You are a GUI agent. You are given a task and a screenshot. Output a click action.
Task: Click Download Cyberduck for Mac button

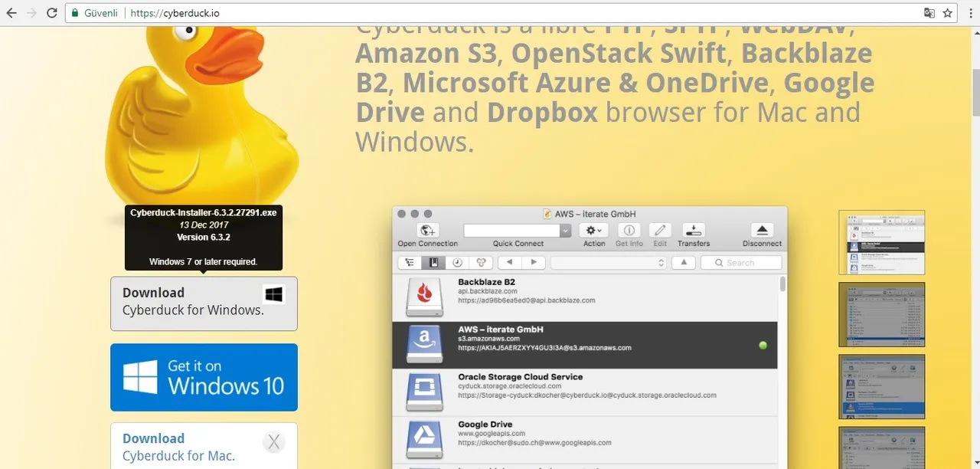point(204,446)
